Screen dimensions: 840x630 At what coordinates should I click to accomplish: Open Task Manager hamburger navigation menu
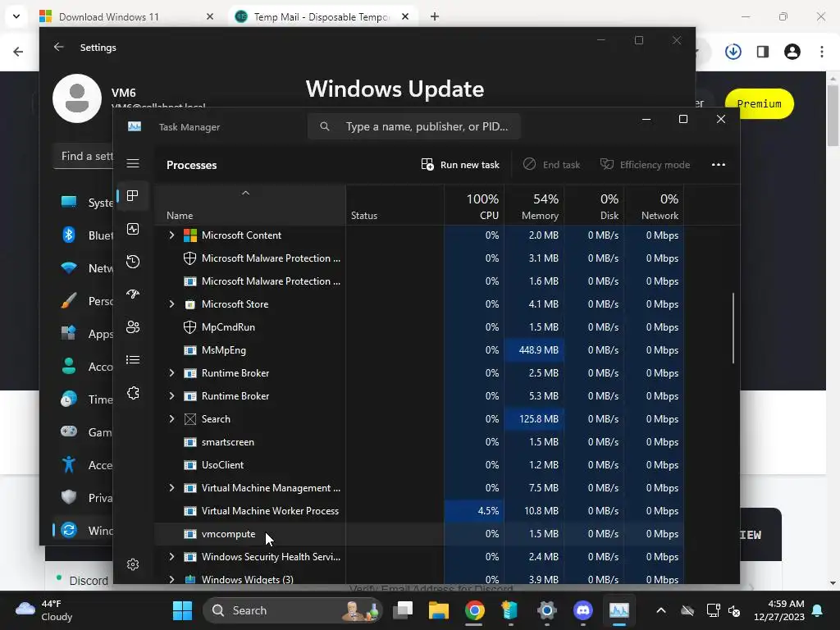click(x=133, y=163)
